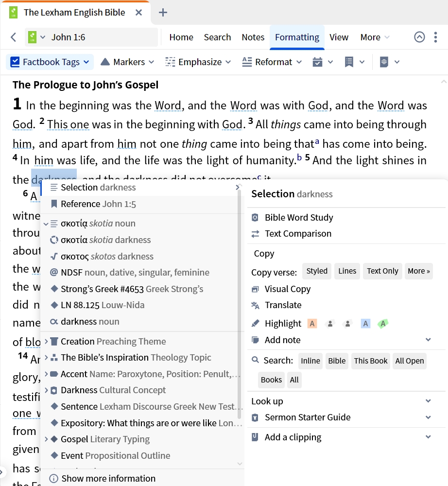Click the John 1:6 reference box

coord(92,37)
